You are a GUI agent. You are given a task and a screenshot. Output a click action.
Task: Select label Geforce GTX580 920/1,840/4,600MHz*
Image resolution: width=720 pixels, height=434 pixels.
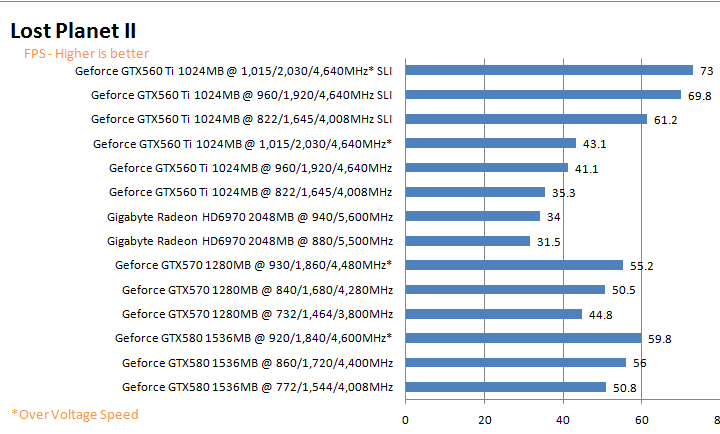tap(253, 338)
